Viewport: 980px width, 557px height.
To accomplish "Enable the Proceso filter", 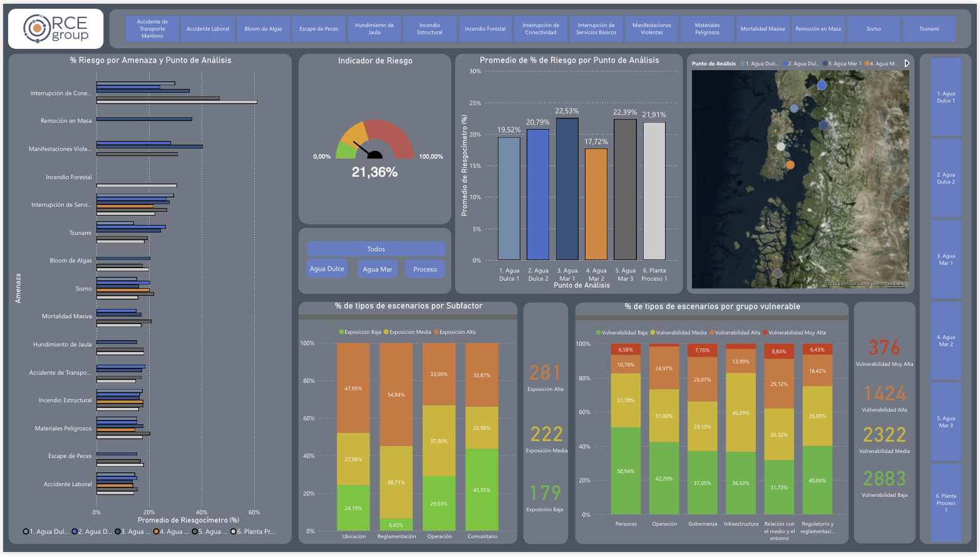I will point(425,269).
